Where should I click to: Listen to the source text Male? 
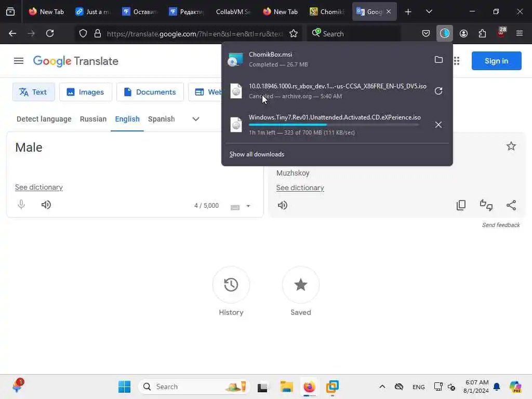click(46, 205)
